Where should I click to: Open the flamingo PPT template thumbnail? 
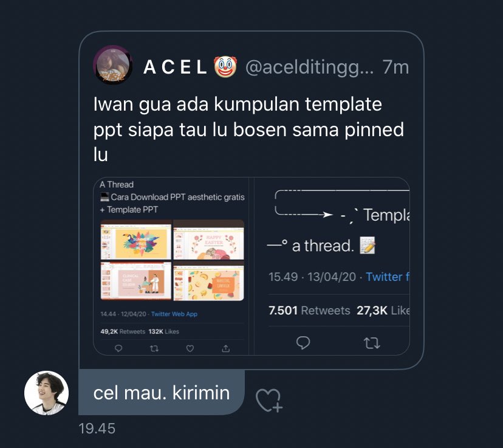[x=136, y=240]
